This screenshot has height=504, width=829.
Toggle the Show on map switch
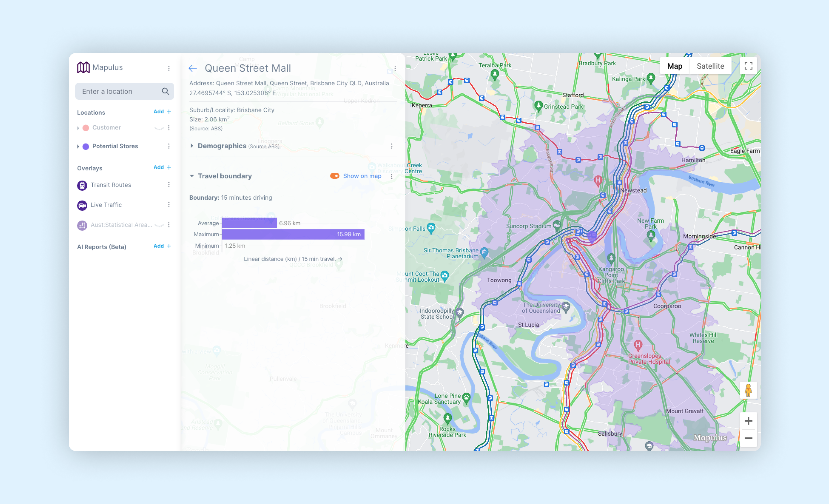335,176
